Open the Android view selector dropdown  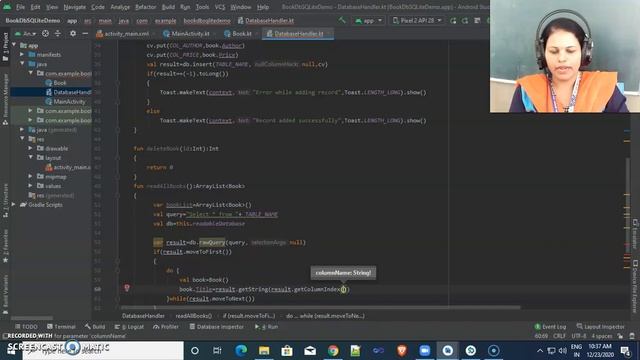(x=25, y=33)
